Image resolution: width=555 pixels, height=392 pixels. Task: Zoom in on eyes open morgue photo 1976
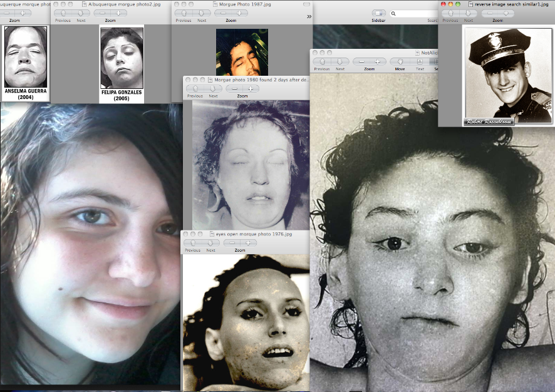pos(248,243)
